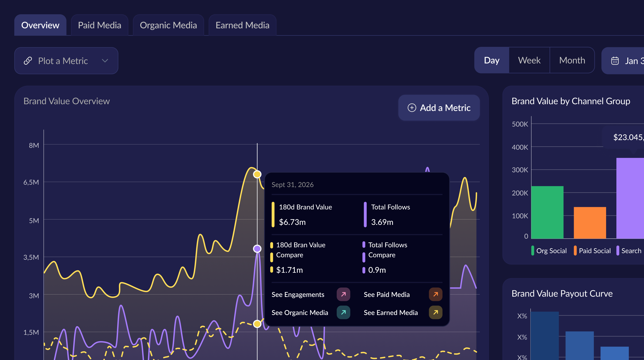The width and height of the screenshot is (644, 360).
Task: Click the purple data point on chart line
Action: pos(257,249)
